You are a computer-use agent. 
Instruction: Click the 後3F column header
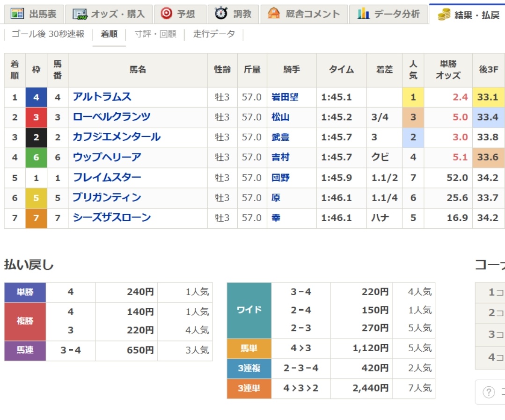pyautogui.click(x=489, y=70)
